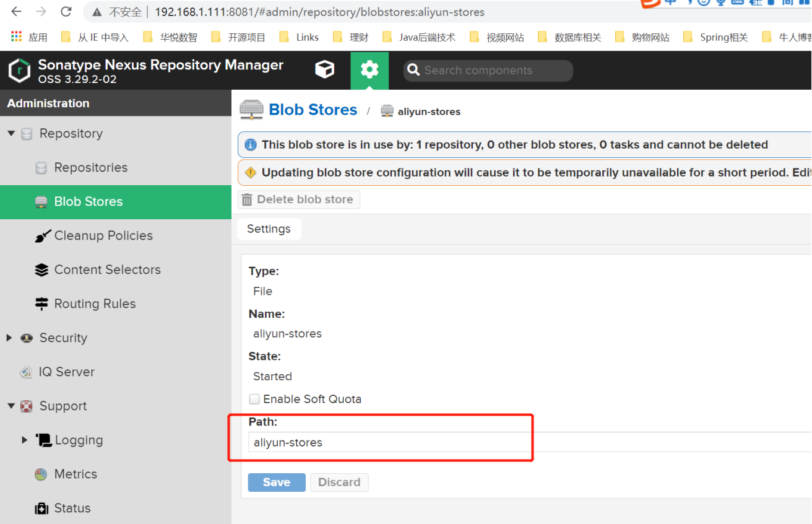Open the 购物网站 bookmark folder
812x524 pixels.
[x=642, y=37]
